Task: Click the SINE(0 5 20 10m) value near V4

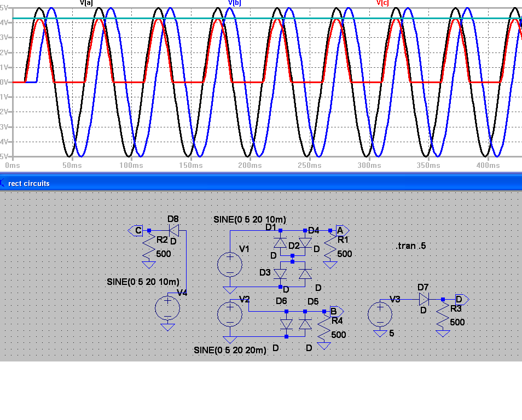Action: pos(143,282)
